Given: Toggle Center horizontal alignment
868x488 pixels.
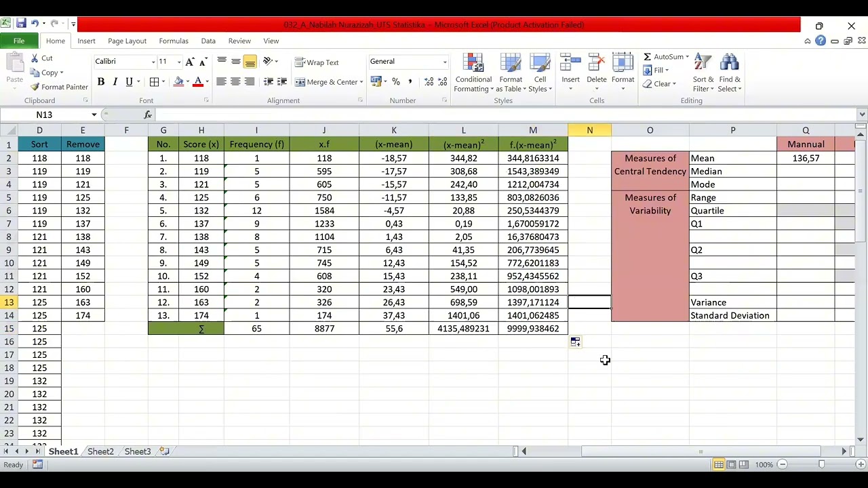Looking at the screenshot, I should 235,82.
